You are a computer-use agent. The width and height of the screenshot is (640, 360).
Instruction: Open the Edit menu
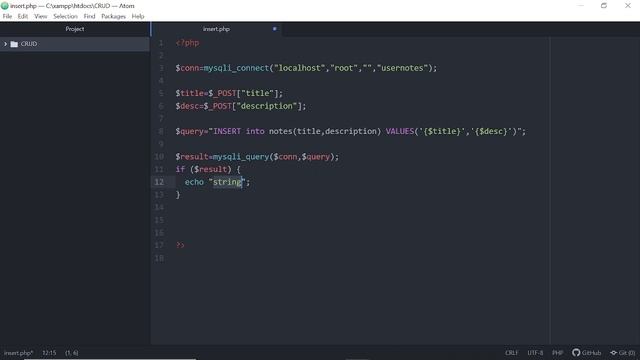(23, 16)
